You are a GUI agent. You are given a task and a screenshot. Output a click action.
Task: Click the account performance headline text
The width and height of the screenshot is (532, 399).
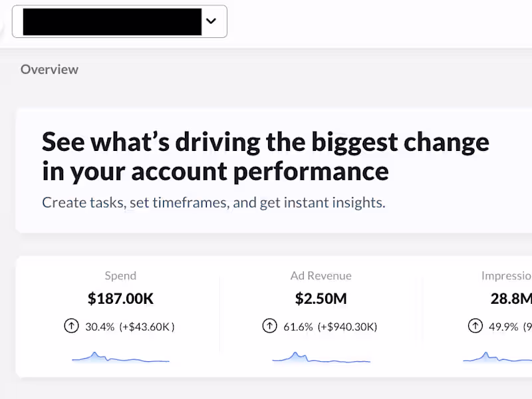tap(265, 156)
